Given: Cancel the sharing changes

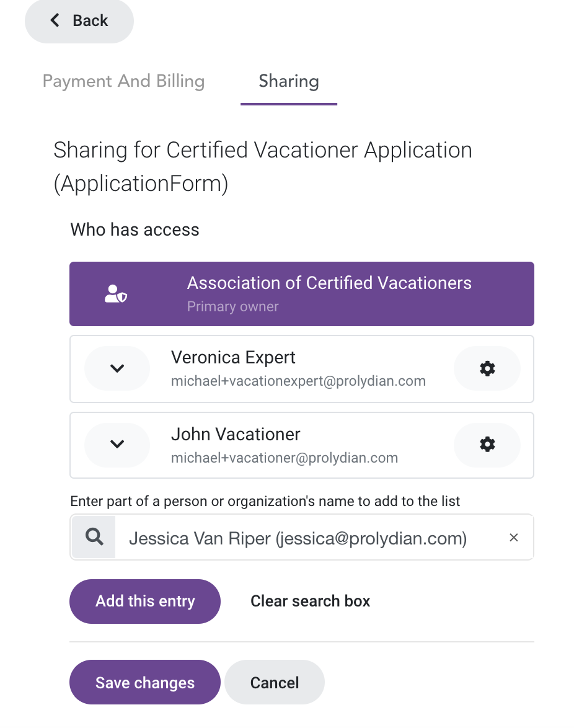Looking at the screenshot, I should pyautogui.click(x=274, y=683).
